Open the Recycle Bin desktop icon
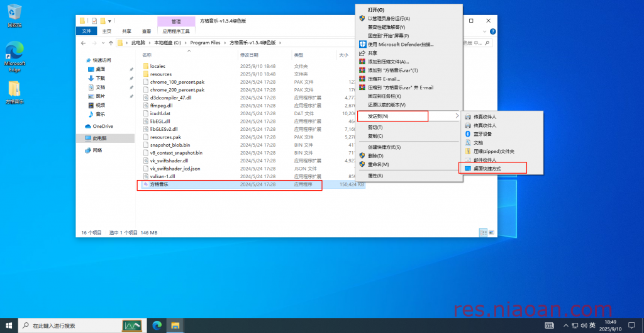This screenshot has width=644, height=333. click(x=14, y=16)
